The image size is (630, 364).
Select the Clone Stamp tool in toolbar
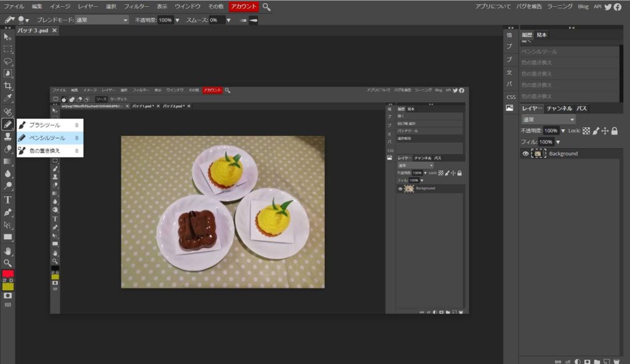pyautogui.click(x=8, y=136)
